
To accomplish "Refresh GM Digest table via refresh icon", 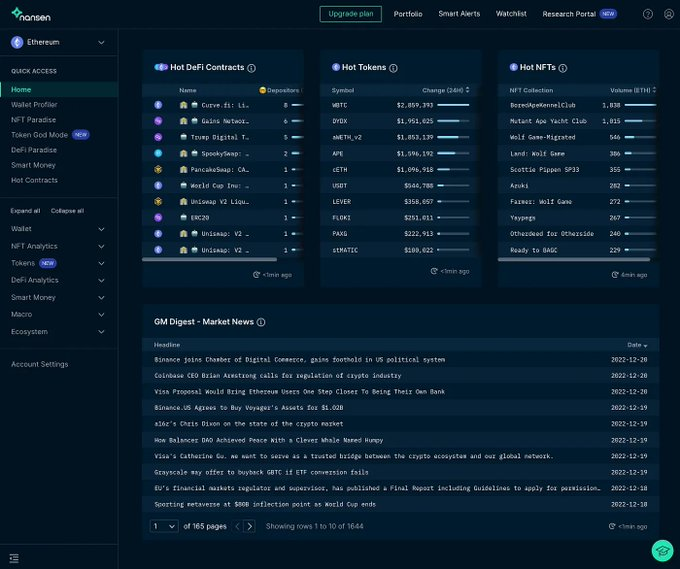I will coord(612,526).
